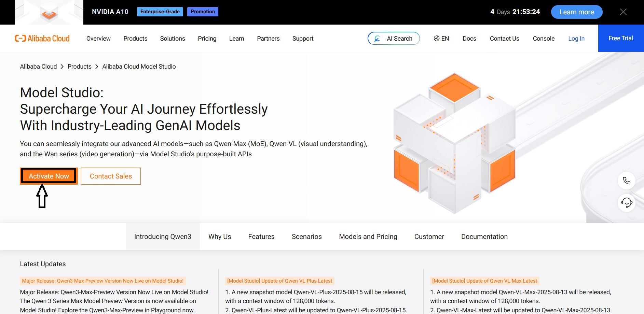
Task: Open the Qwen3-Max-Preview Major Release update
Action: click(x=103, y=281)
